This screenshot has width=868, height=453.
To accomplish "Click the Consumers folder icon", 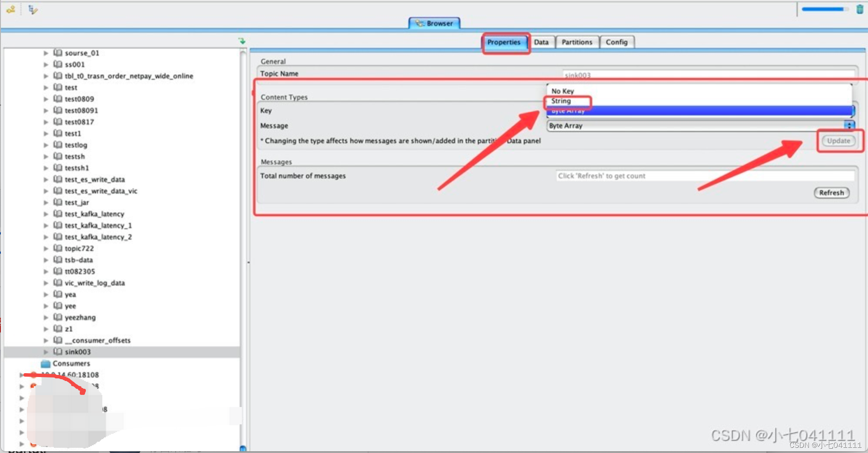I will click(46, 364).
